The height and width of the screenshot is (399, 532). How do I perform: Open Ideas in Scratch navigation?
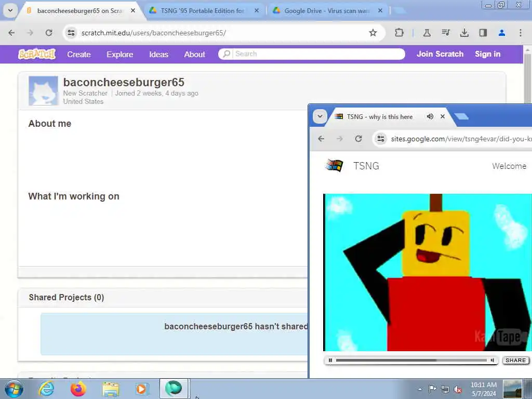(x=159, y=54)
